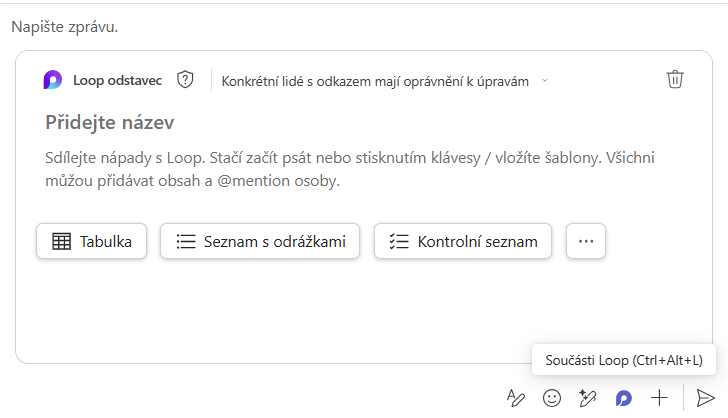Screen dimensions: 728x418
Task: Toggle the Loop components icon in toolbar
Action: point(623,397)
